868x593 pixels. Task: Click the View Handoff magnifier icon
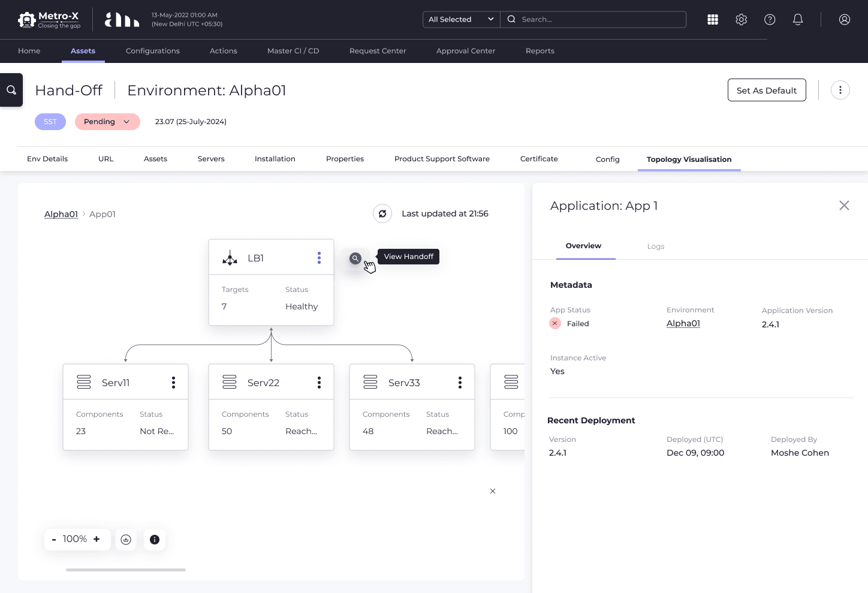355,258
